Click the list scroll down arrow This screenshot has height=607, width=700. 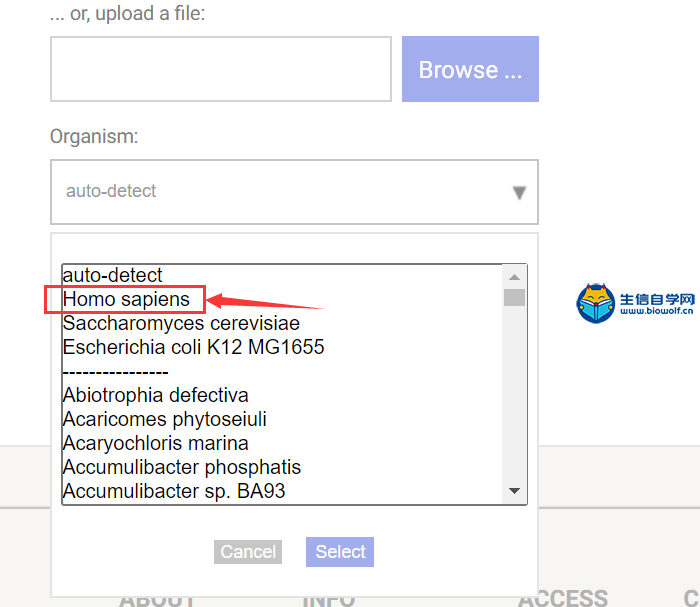[514, 491]
